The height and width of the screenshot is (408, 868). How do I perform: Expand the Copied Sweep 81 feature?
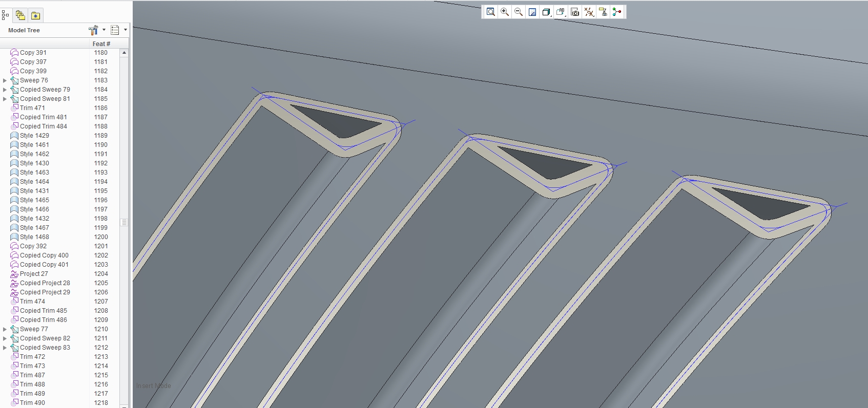[5, 99]
